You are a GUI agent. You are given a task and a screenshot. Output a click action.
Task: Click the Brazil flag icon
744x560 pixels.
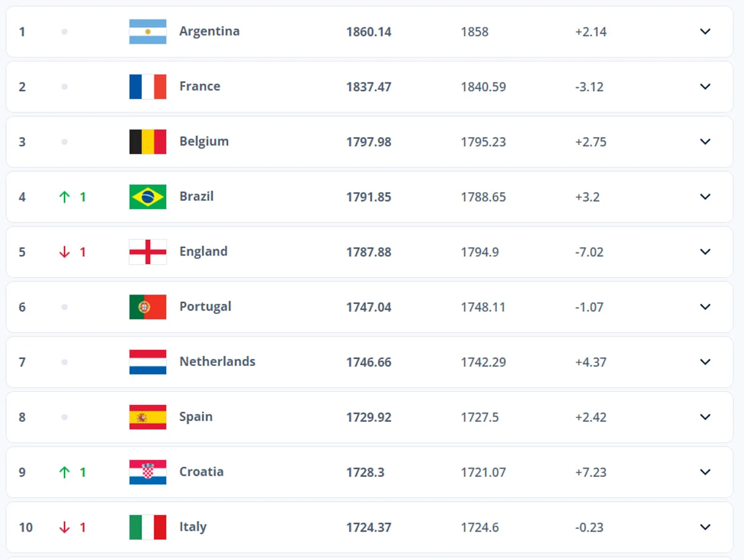148,197
